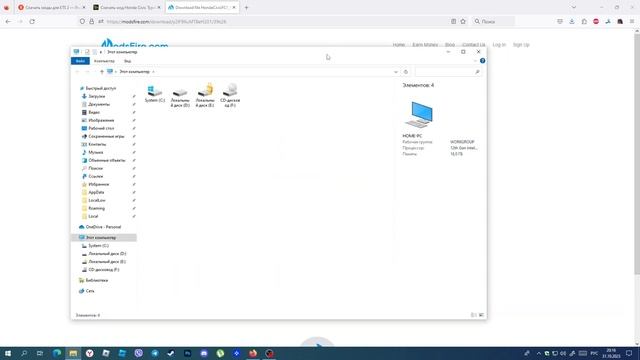Open the System (C:) drive icon

point(155,94)
